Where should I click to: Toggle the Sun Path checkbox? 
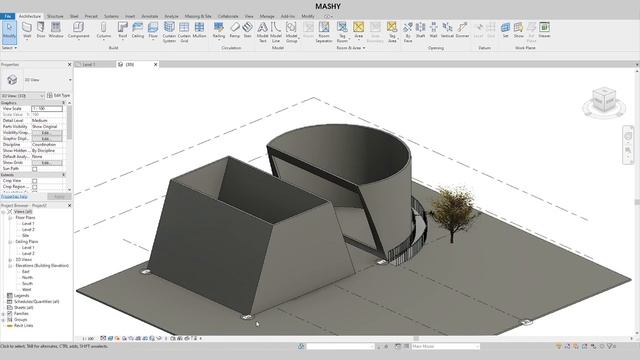click(x=35, y=169)
